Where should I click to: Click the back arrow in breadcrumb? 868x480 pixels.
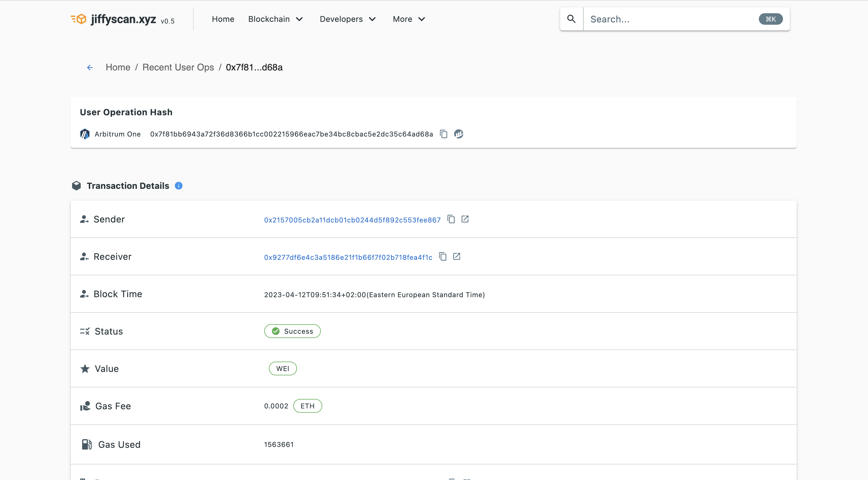[90, 68]
